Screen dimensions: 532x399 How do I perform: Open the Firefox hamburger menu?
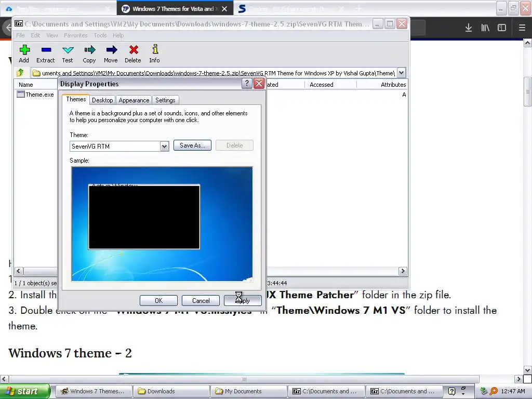(522, 28)
